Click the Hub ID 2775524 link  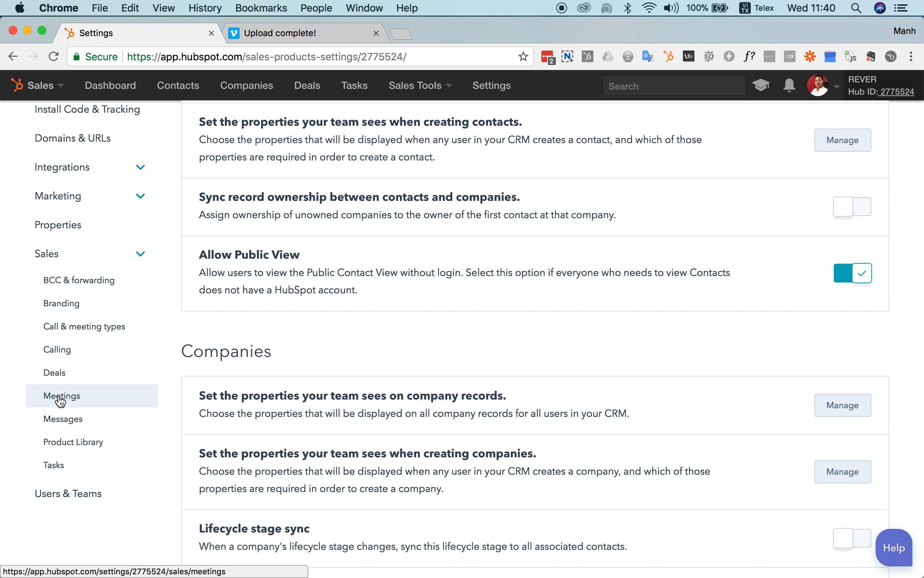[x=897, y=92]
